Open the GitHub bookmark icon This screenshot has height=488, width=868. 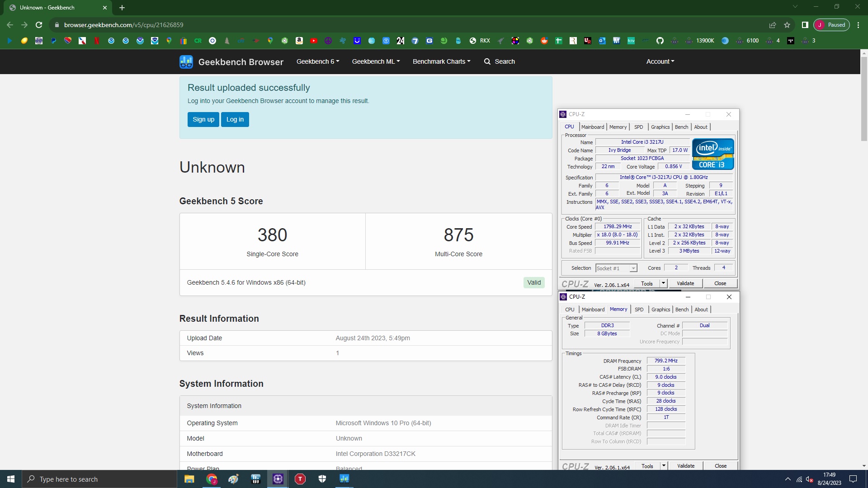pyautogui.click(x=660, y=41)
